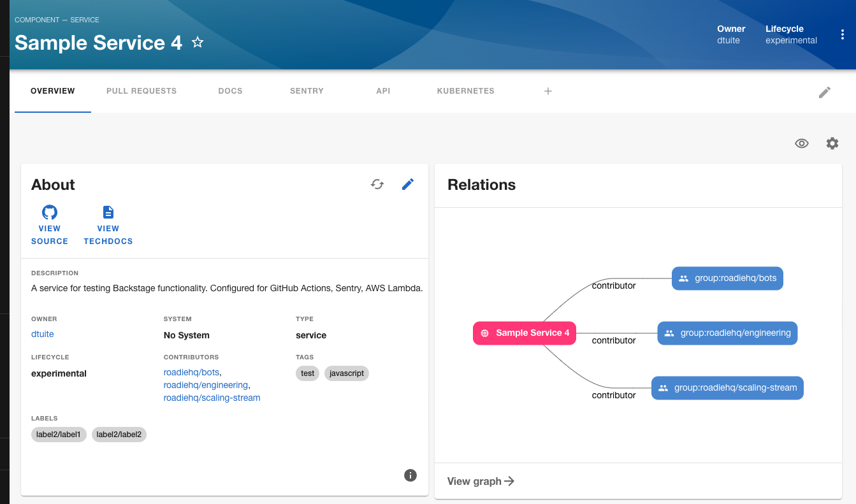Click the contributor label near bots edge
Screen dimensions: 856x504
(614, 285)
